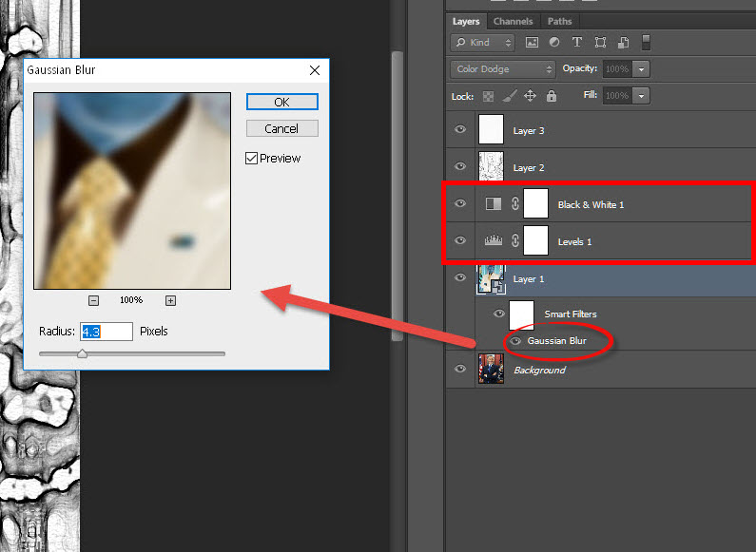Hide Layer 2 with eye icon
Viewport: 756px width, 552px height.
(460, 166)
